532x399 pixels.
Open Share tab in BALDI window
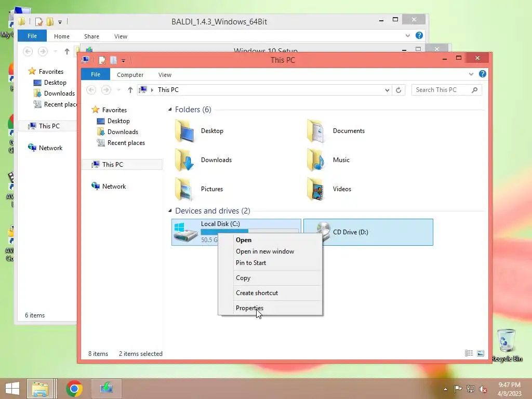click(x=91, y=36)
